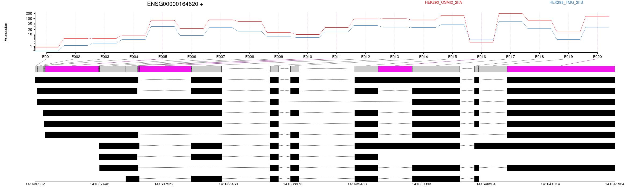This screenshot has height=188, width=644.
Task: Select exon label E006
Action: [192, 57]
